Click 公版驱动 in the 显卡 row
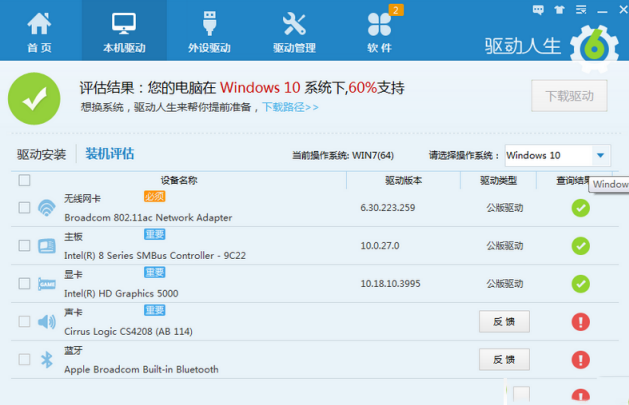Viewport: 629px width, 405px height. coord(505,284)
